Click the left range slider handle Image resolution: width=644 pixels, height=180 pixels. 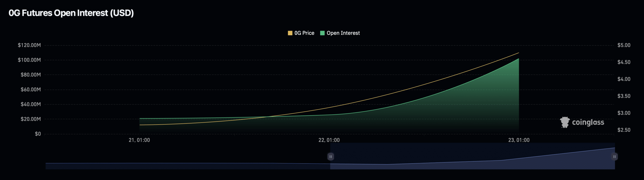point(331,157)
